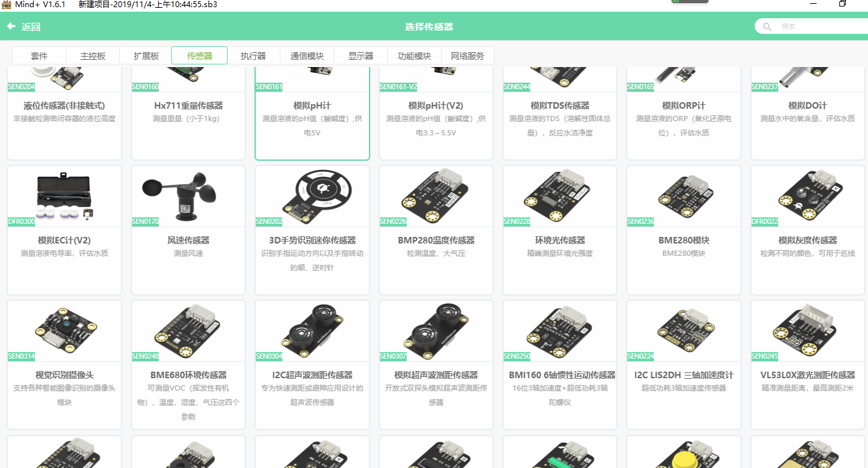868x468 pixels.
Task: Switch to the 主控板 tab
Action: tap(93, 56)
